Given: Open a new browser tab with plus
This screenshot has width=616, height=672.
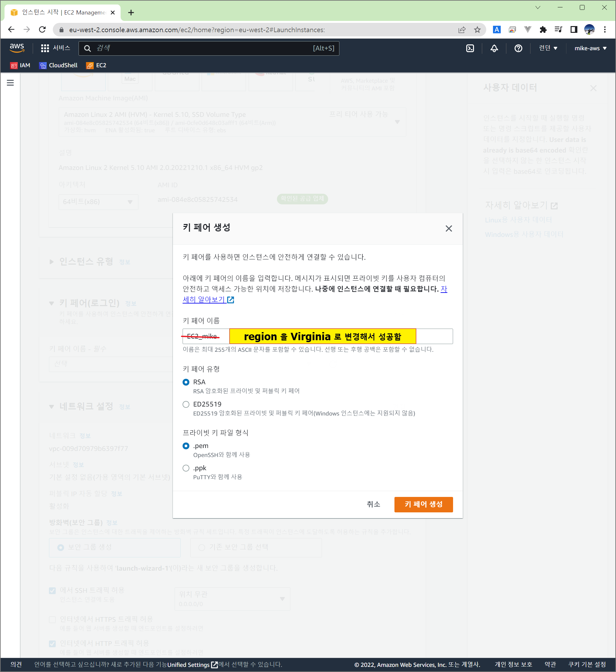Looking at the screenshot, I should pyautogui.click(x=131, y=13).
